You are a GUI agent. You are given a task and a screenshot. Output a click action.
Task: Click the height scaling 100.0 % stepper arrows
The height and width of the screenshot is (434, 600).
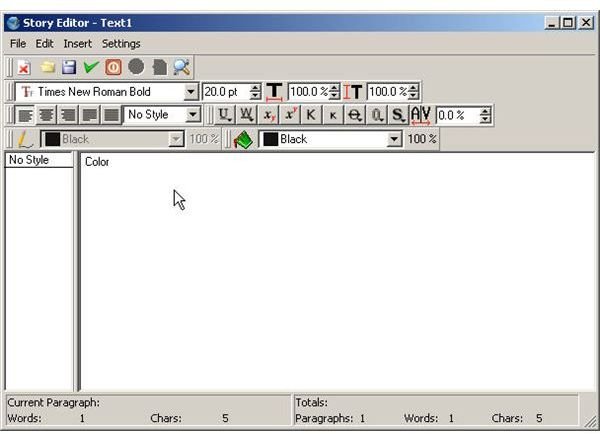[413, 92]
